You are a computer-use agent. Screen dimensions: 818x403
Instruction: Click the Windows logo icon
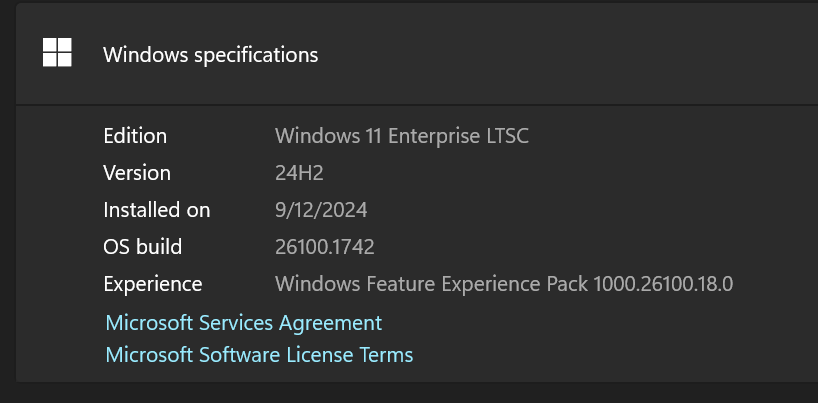57,54
